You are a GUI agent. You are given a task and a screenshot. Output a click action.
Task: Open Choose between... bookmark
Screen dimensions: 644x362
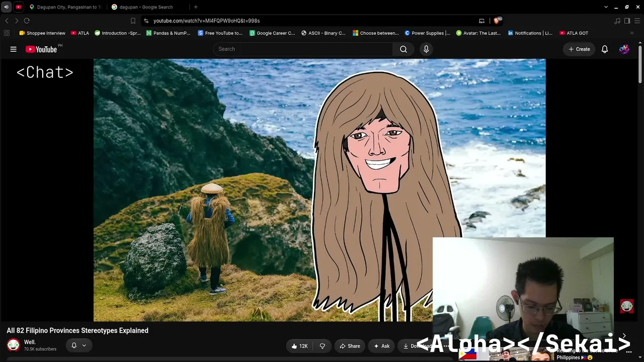(376, 33)
